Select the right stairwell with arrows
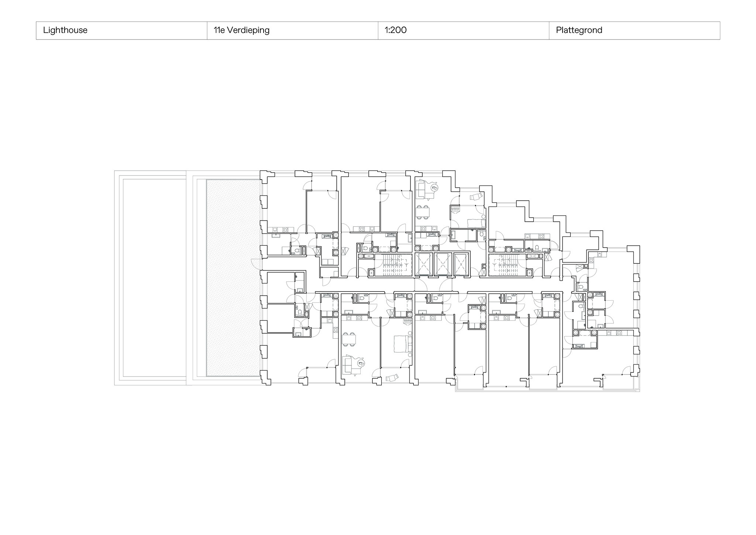Image resolution: width=756 pixels, height=535 pixels. pos(503,265)
